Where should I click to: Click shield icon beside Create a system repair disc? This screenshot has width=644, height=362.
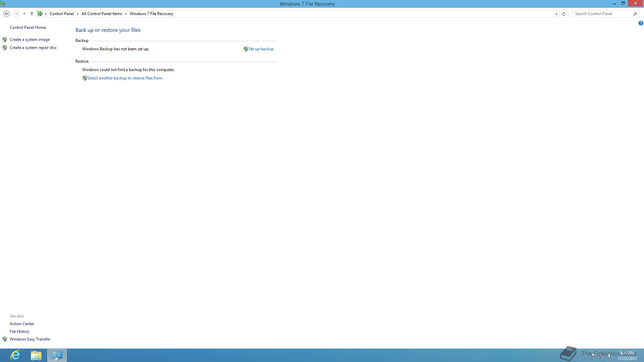point(5,48)
